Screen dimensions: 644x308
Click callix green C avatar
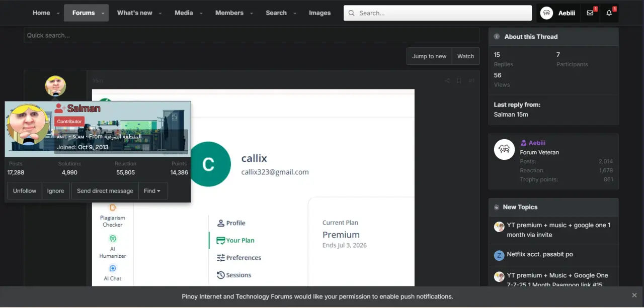208,164
